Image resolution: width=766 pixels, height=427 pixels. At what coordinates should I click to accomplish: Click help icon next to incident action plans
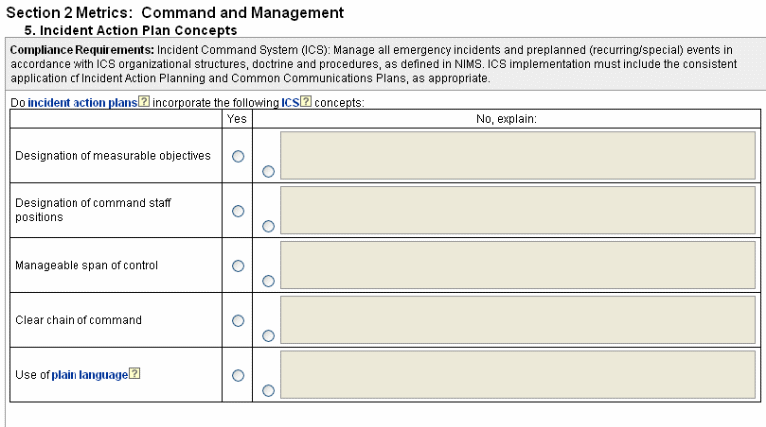(144, 103)
